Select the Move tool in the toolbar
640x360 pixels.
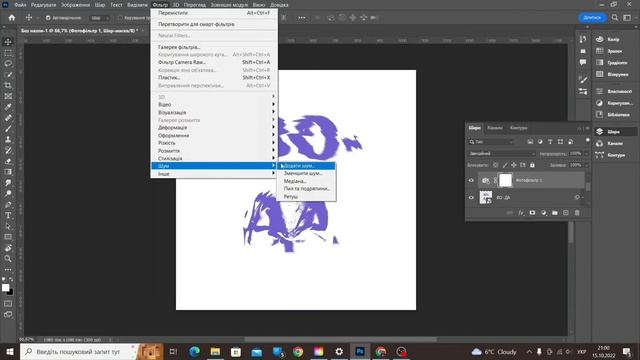[8, 42]
